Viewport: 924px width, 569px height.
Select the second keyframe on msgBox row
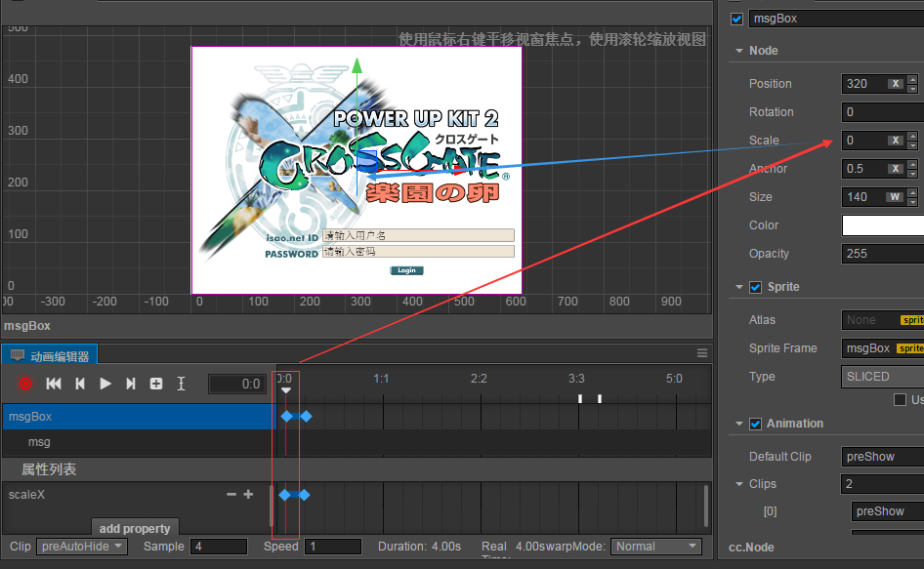click(306, 417)
